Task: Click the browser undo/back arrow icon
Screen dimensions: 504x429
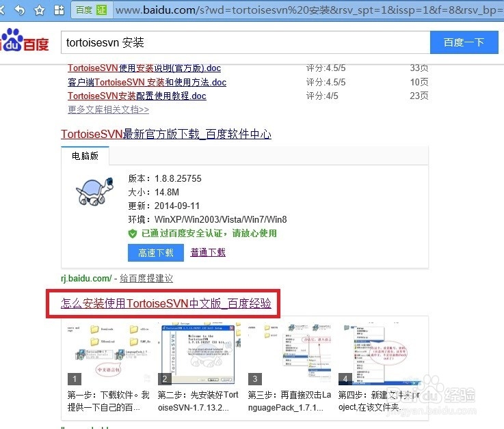Action: click(20, 10)
